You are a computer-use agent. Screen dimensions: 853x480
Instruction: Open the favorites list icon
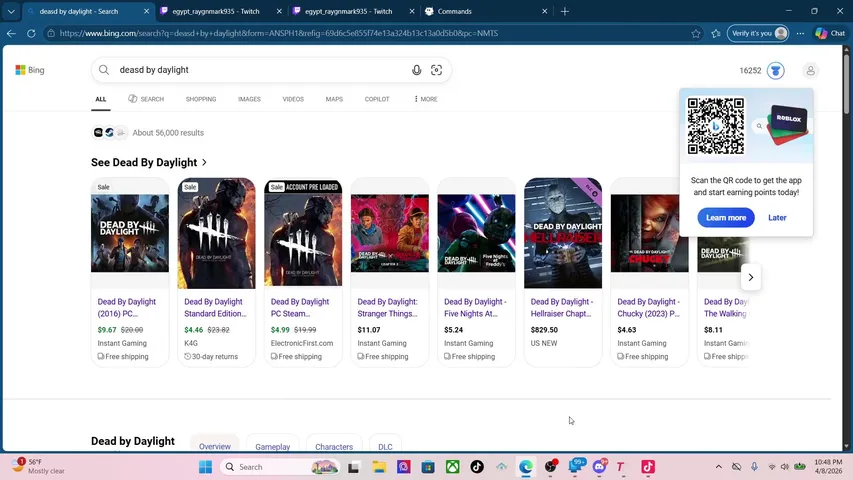[x=716, y=33]
